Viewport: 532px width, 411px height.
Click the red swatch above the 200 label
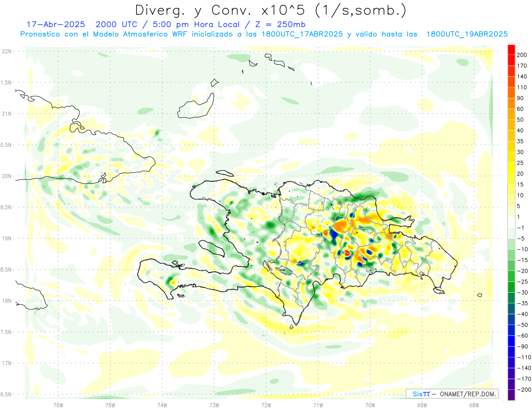pos(511,49)
